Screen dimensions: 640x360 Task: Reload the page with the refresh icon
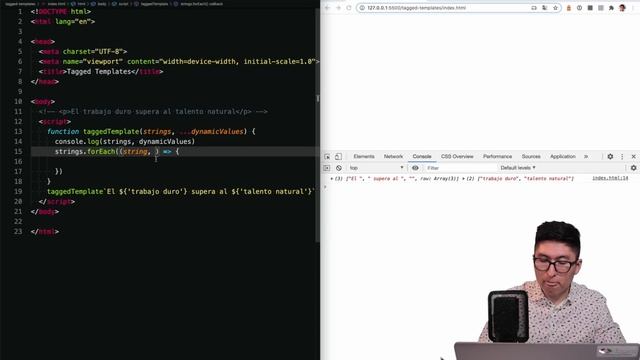[x=349, y=8]
